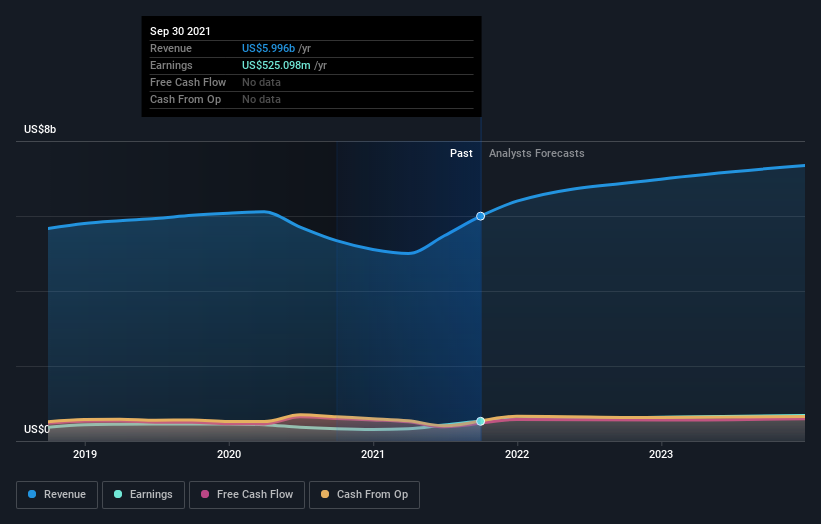Click the 2021 x-axis label
This screenshot has height=524, width=821.
(373, 454)
